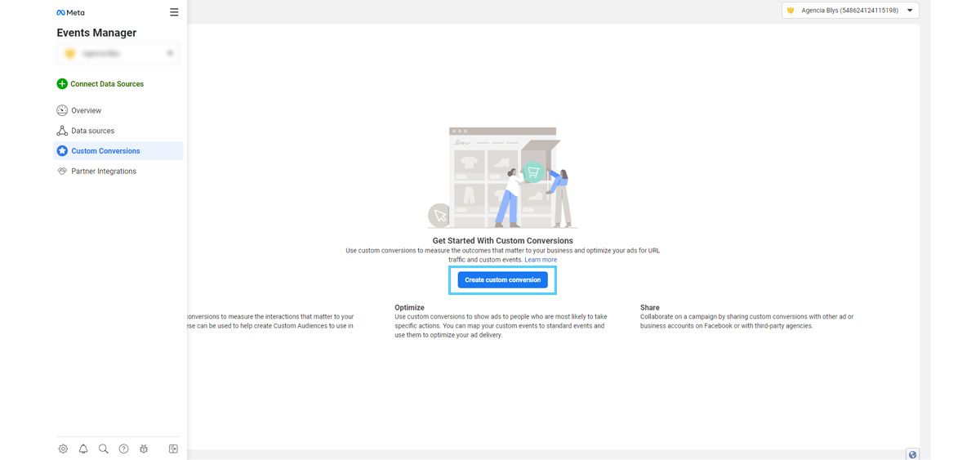Click the globe icon at bottom right
Screen dimensions: 980x460
click(913, 454)
